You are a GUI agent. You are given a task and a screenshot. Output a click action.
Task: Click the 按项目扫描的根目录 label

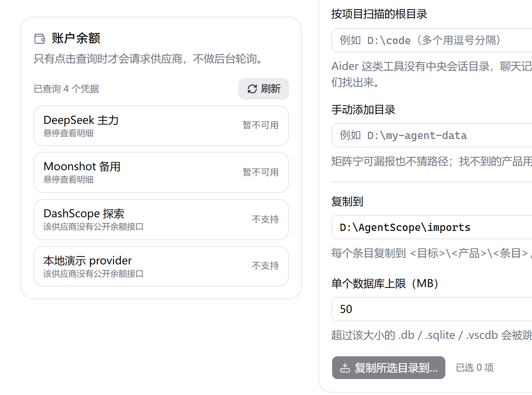pyautogui.click(x=379, y=14)
